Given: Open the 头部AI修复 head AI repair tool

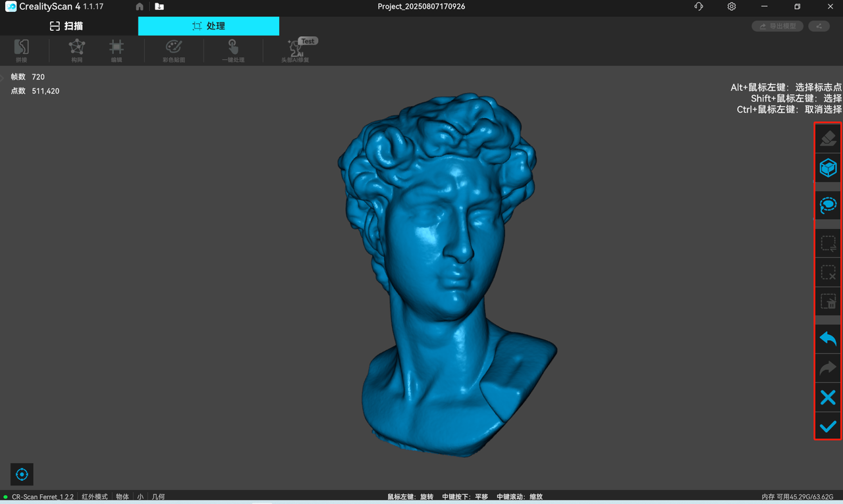Looking at the screenshot, I should (295, 51).
